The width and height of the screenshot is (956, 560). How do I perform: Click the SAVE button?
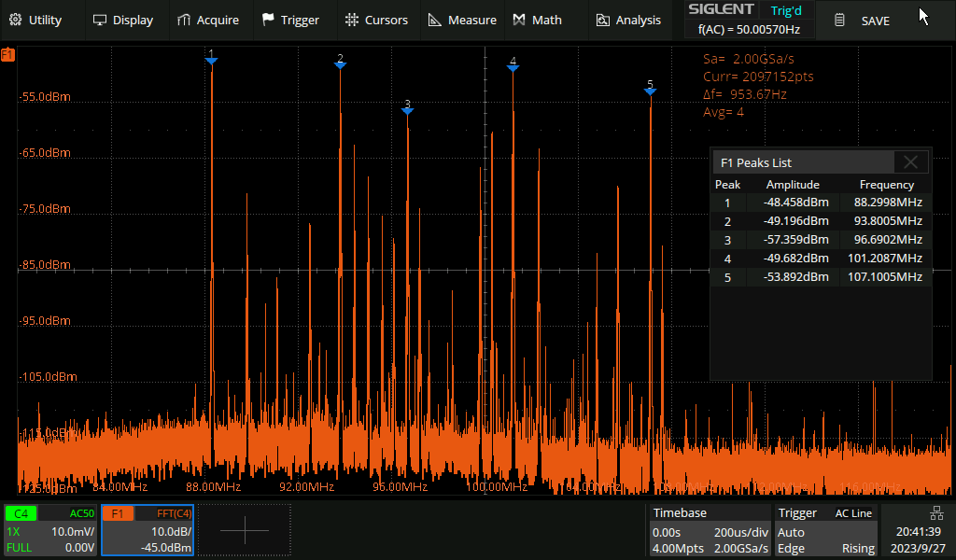pyautogui.click(x=862, y=21)
